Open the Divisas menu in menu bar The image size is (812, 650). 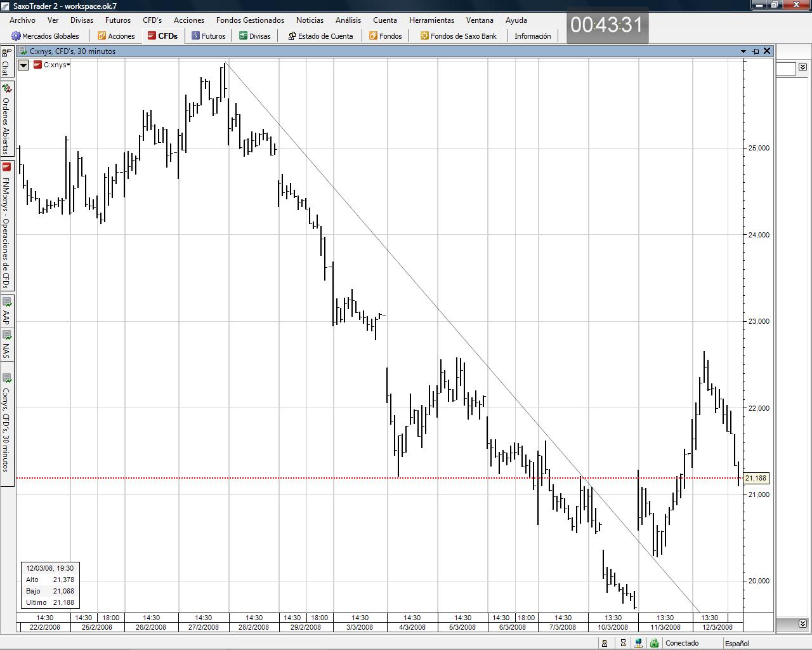[x=82, y=20]
